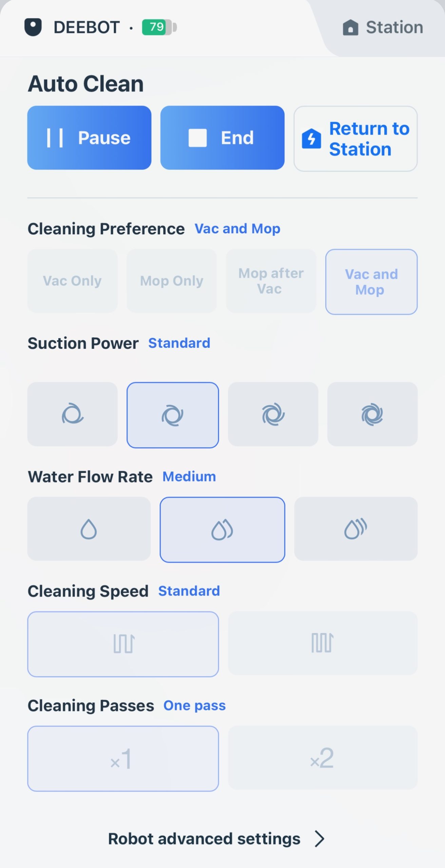The height and width of the screenshot is (868, 445).
Task: Switch to the DEEBOT tab
Action: [86, 27]
